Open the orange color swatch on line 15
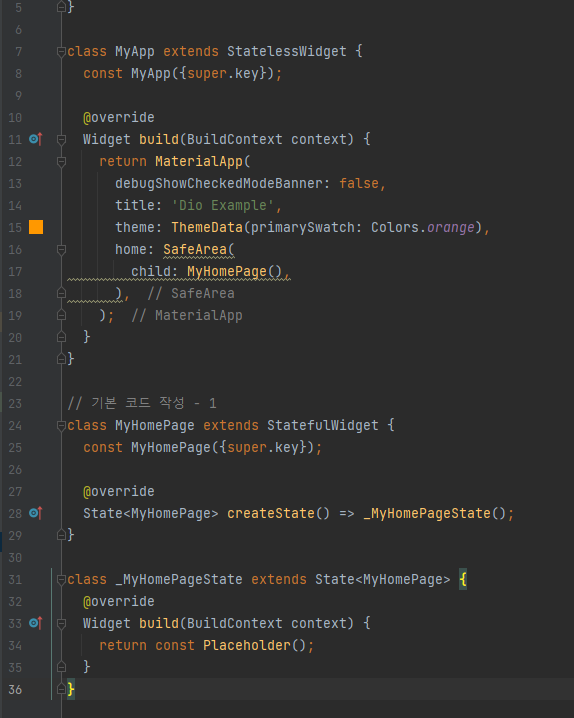The image size is (574, 718). 36,227
